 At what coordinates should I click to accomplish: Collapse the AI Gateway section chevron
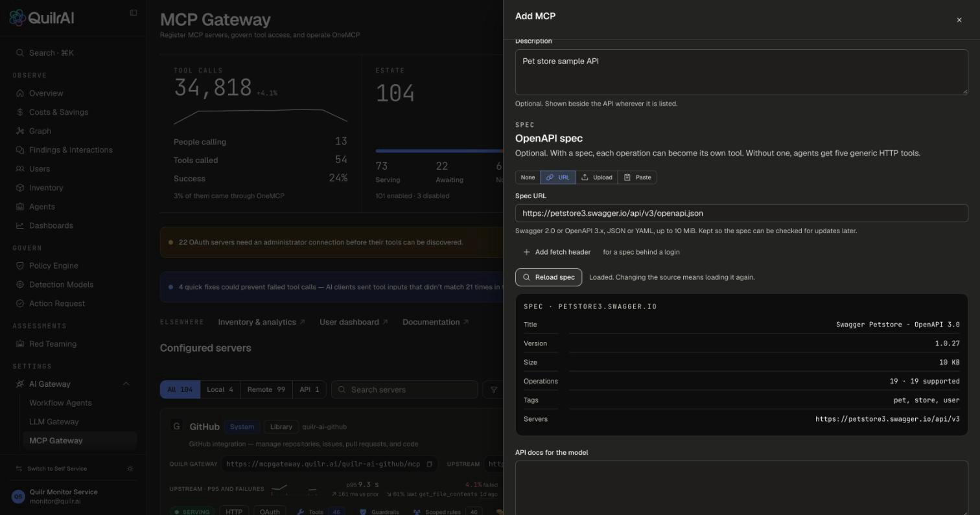click(126, 384)
